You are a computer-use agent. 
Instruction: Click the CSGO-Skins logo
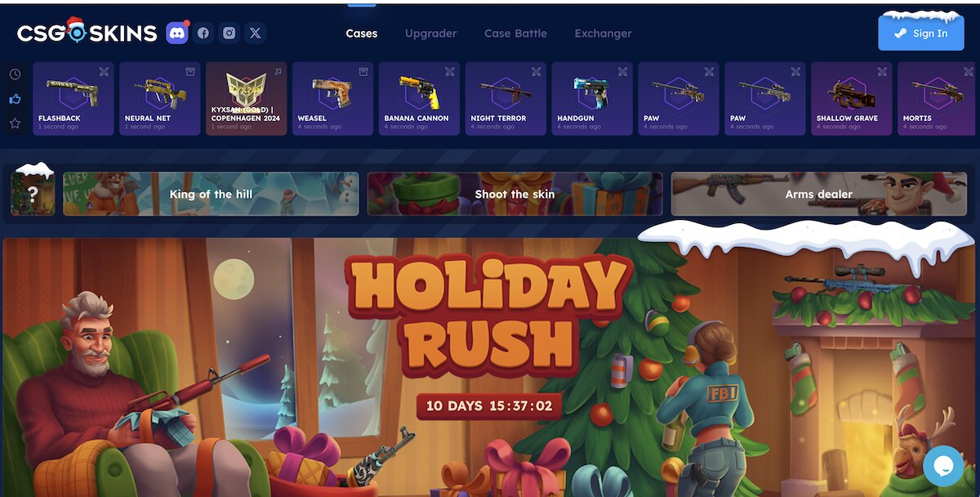pyautogui.click(x=87, y=33)
